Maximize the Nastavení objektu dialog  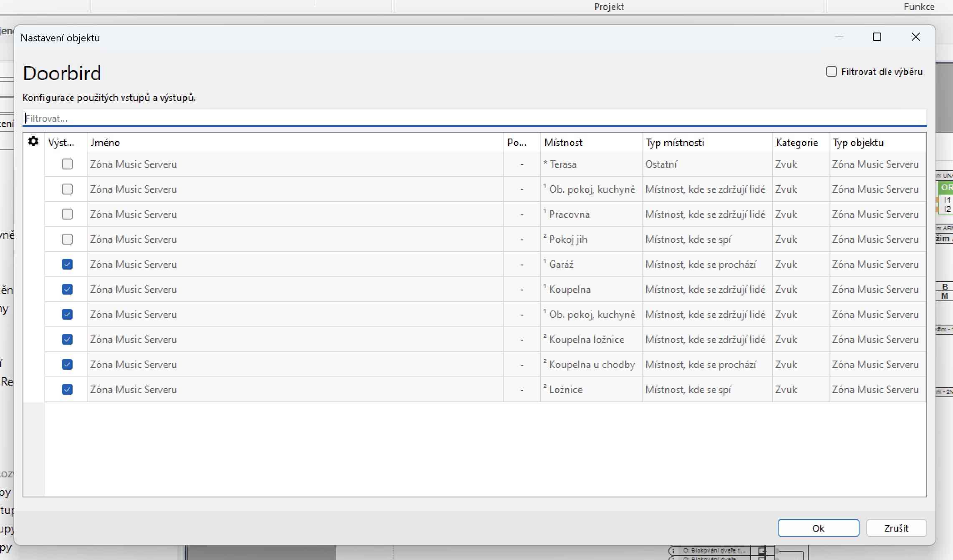[877, 37]
